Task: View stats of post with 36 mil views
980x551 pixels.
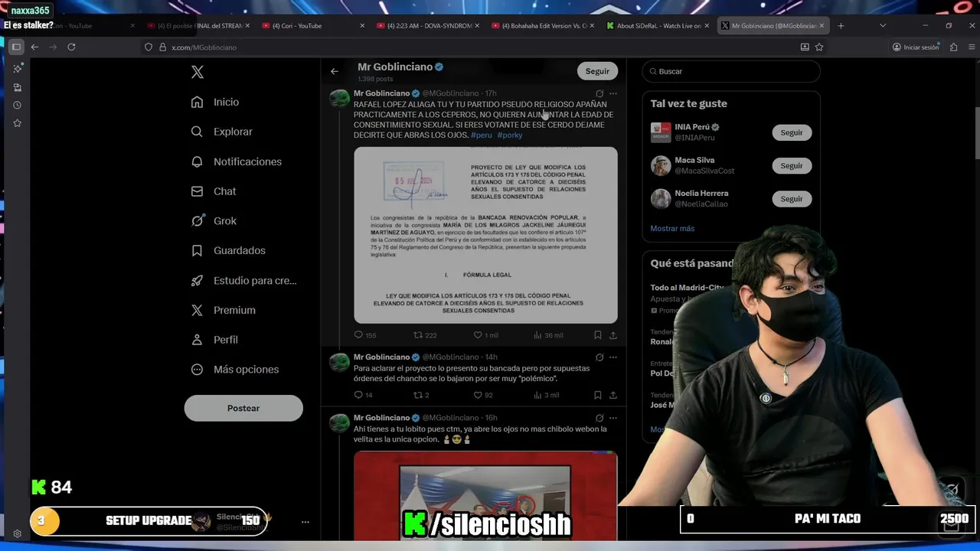Action: point(547,335)
